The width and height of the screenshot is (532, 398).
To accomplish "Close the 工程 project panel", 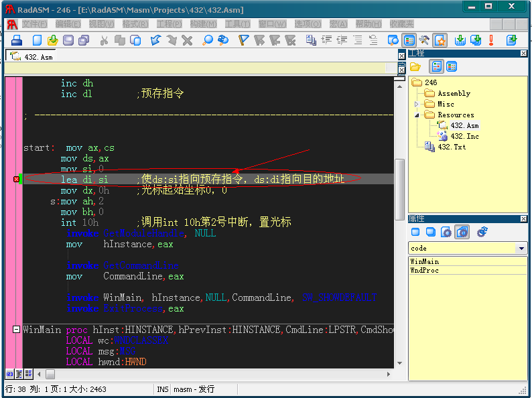I will (x=523, y=54).
